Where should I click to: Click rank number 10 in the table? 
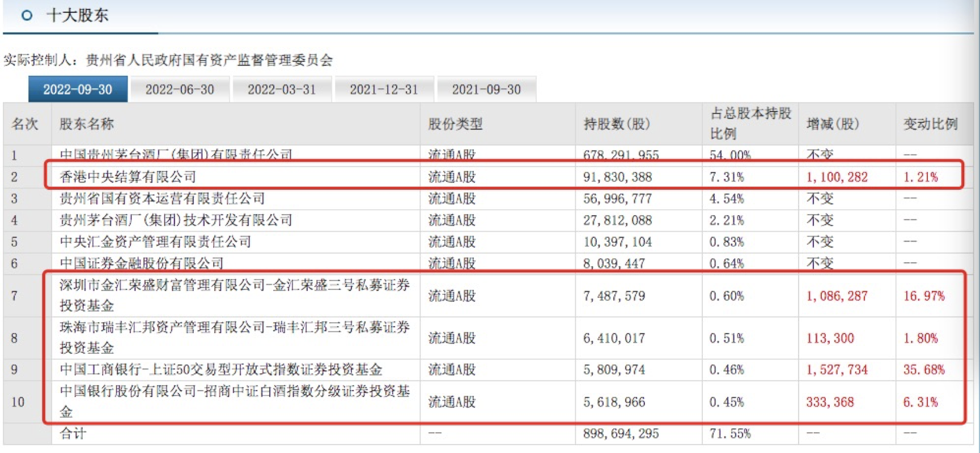point(18,402)
